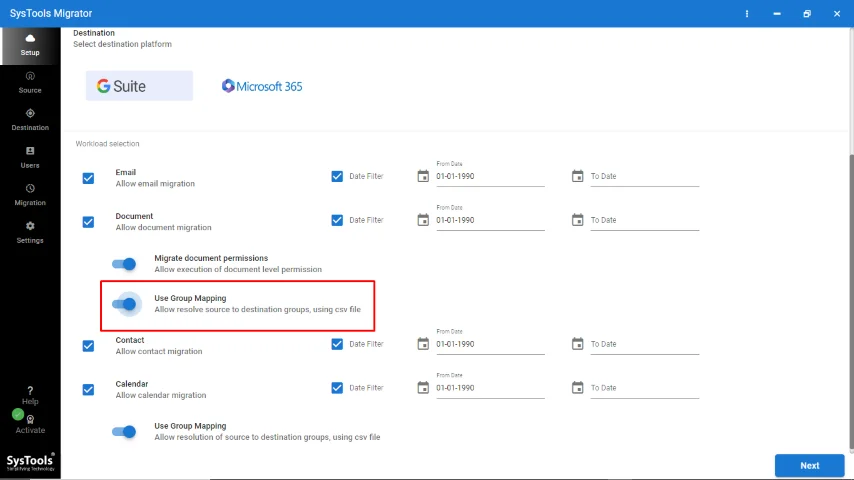854x480 pixels.
Task: Open Contact From Date calendar picker
Action: (423, 344)
